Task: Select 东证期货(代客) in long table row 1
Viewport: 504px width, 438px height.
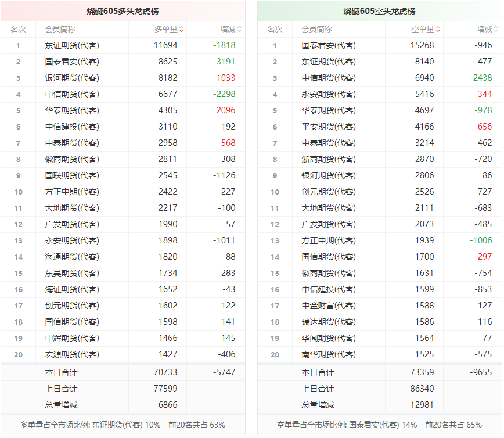Action: (x=72, y=46)
